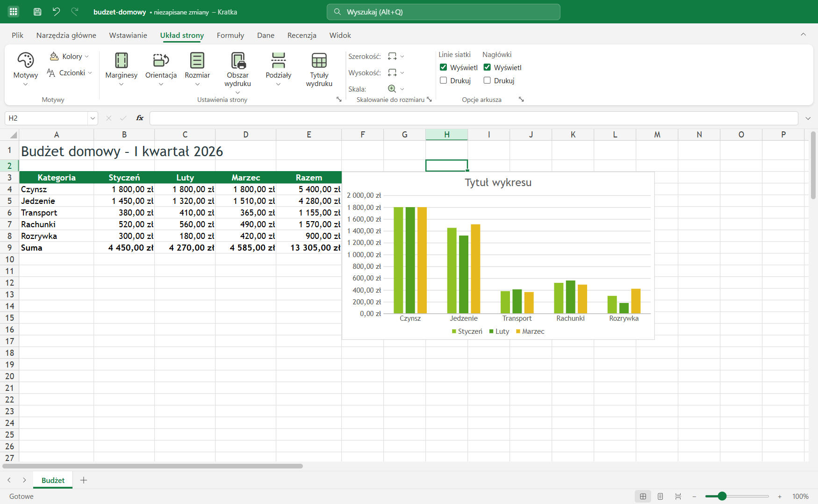Screen dimensions: 818x504
Task: Open Orientacja page orientation menu
Action: pos(161,69)
